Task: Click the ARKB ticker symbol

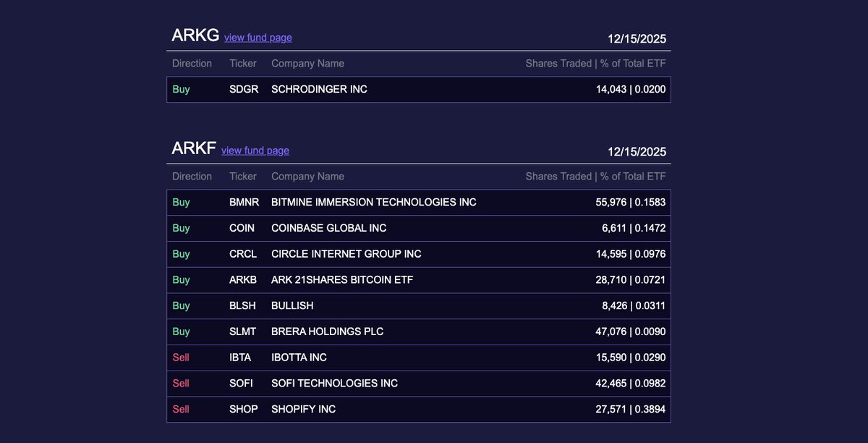Action: coord(243,279)
